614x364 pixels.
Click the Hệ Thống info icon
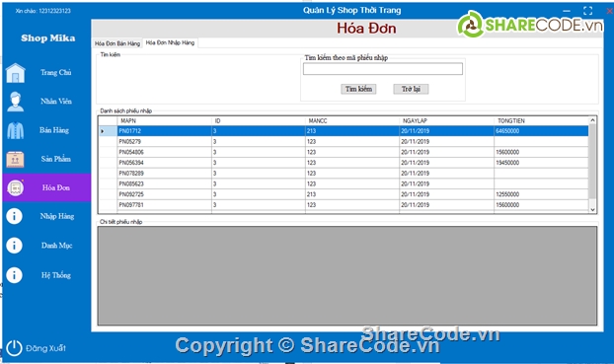15,275
